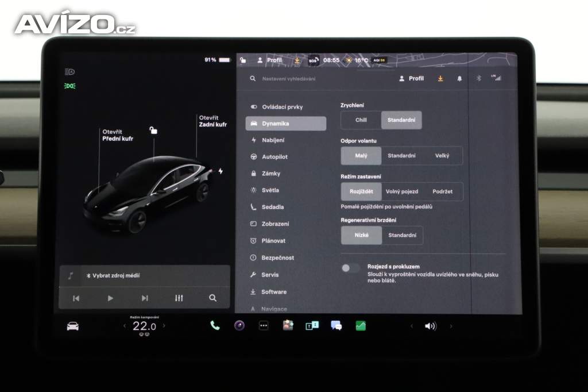Tap the unlock padlock above the car
Screen dimensions: 588x392
click(153, 130)
